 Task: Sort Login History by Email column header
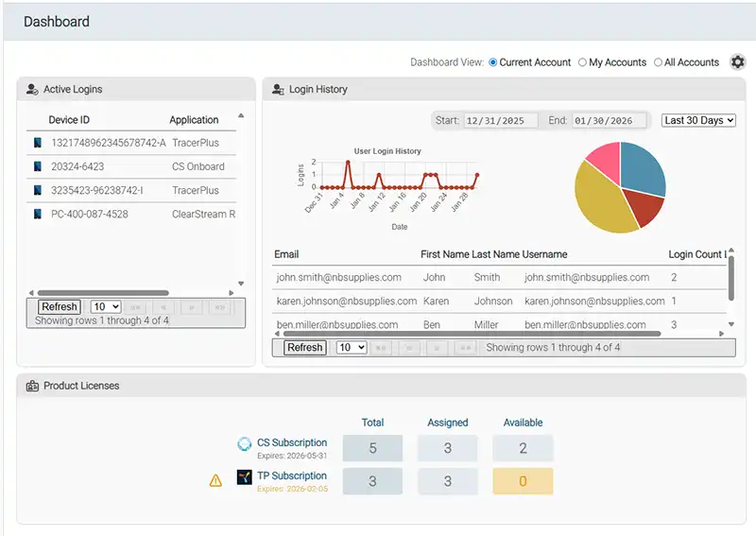click(286, 254)
